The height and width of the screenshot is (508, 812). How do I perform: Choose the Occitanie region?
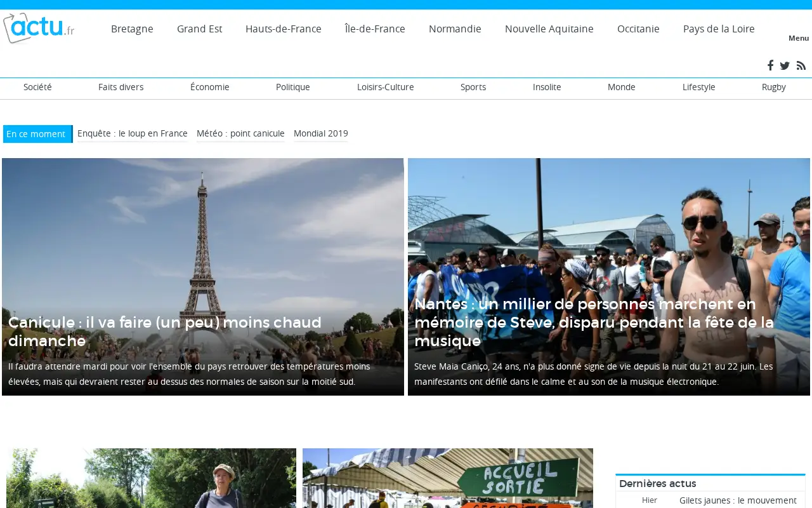(x=638, y=29)
